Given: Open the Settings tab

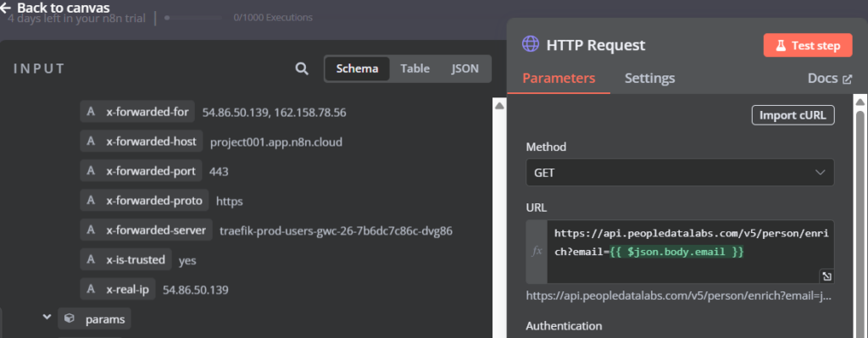Looking at the screenshot, I should click(x=650, y=78).
